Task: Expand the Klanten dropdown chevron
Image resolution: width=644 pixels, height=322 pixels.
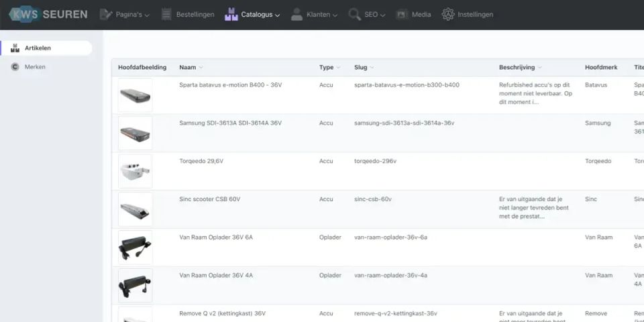Action: tap(335, 15)
